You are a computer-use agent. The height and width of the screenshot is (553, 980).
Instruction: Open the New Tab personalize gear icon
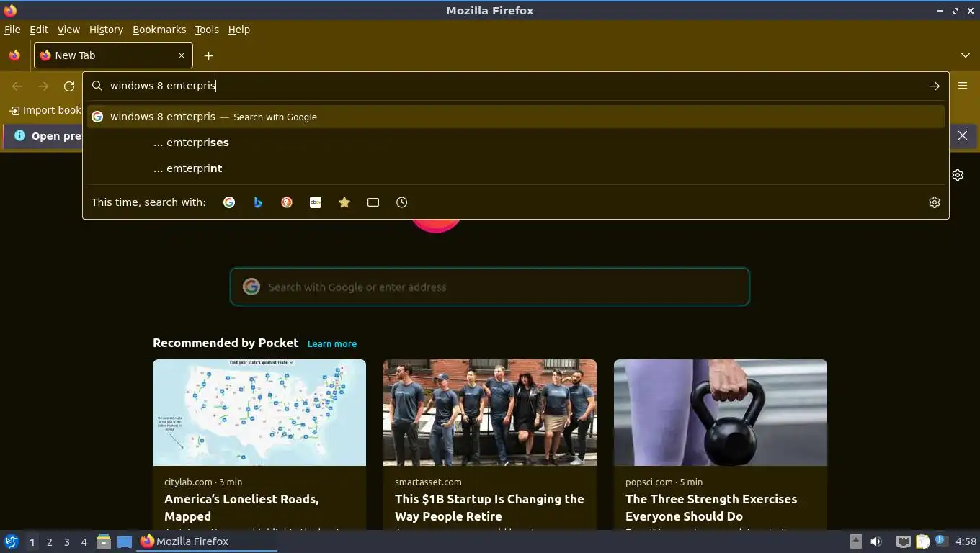(x=958, y=175)
